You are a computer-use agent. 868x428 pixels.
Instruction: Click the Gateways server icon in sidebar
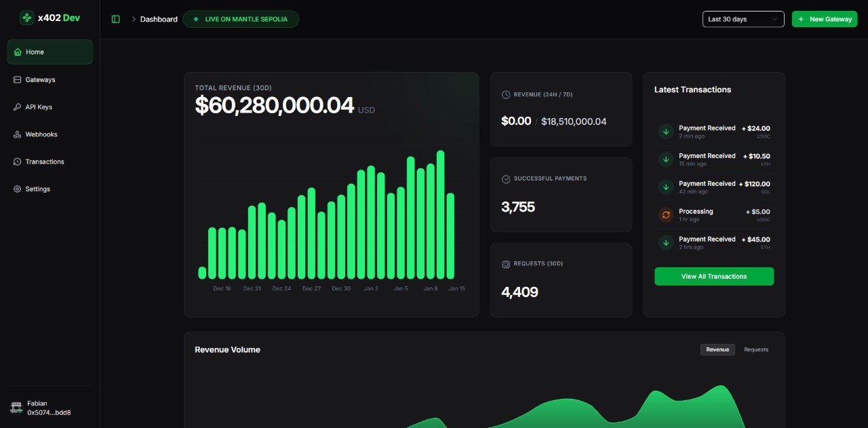coord(18,80)
